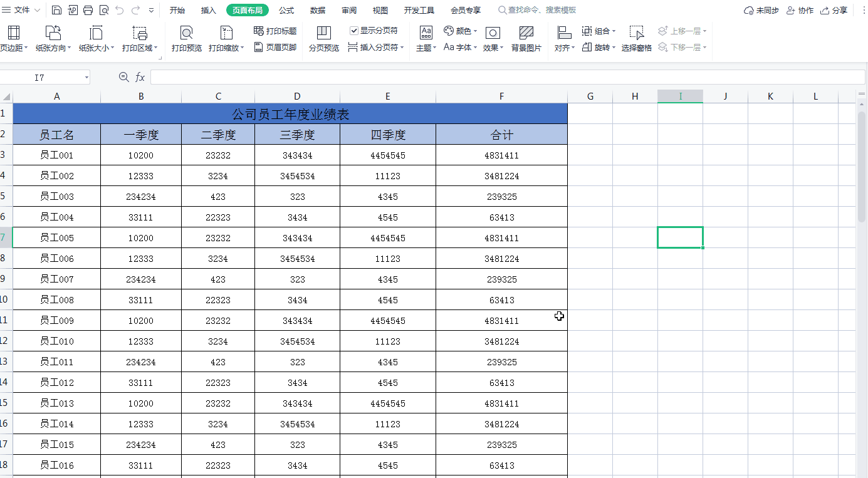Image resolution: width=868 pixels, height=478 pixels.
Task: Click the redo arrow icon
Action: (135, 10)
